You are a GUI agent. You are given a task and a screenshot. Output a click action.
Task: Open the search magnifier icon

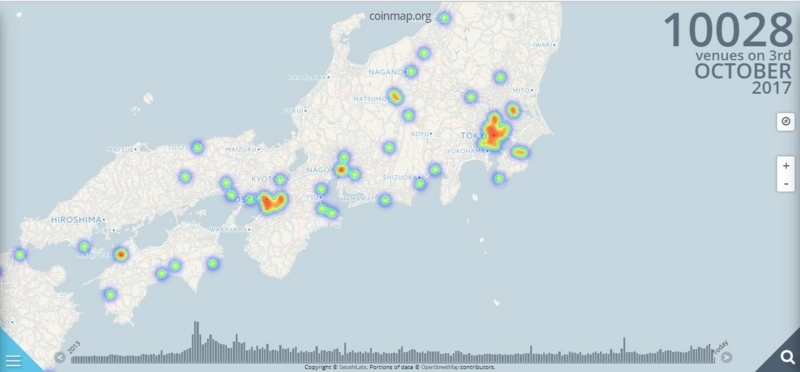pos(787,357)
